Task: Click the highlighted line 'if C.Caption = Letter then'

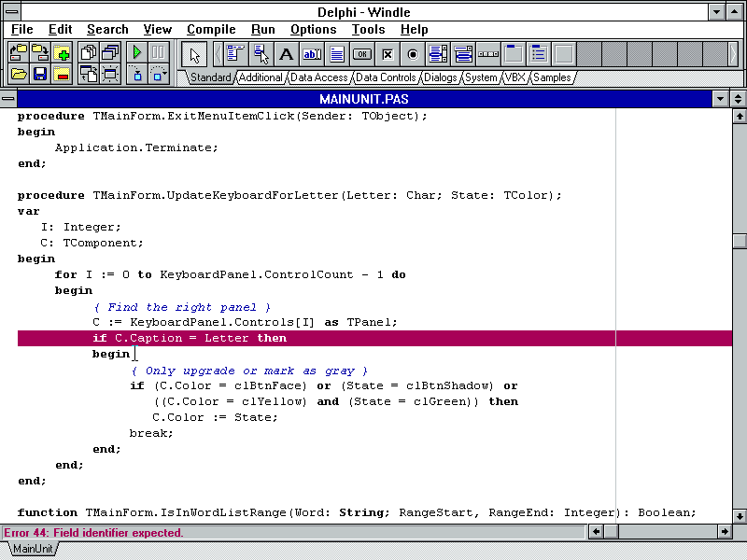Action: point(374,338)
